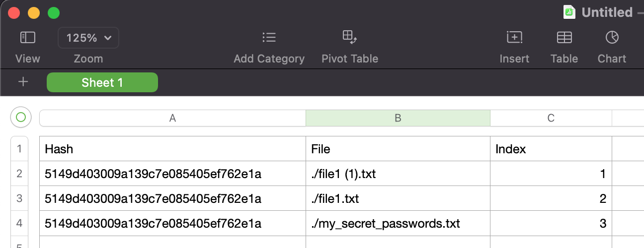Select the table using the circle handle
644x248 pixels.
coord(21,118)
